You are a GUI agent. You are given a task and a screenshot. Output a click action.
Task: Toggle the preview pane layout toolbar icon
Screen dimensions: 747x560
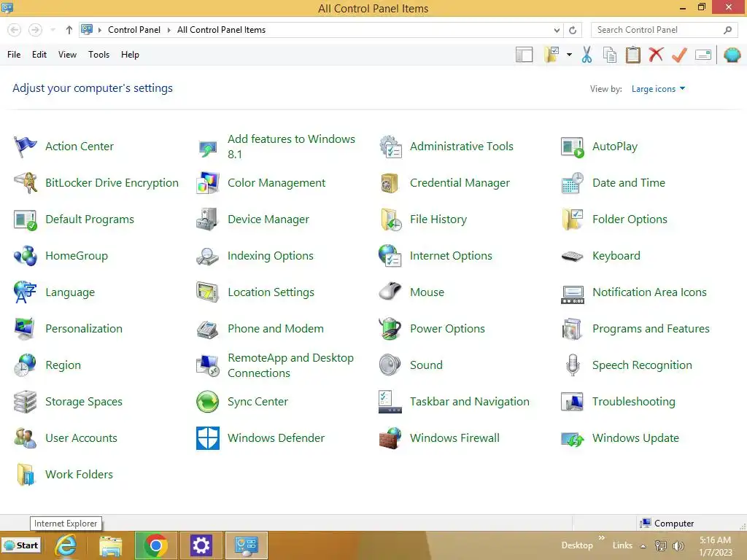coord(524,55)
